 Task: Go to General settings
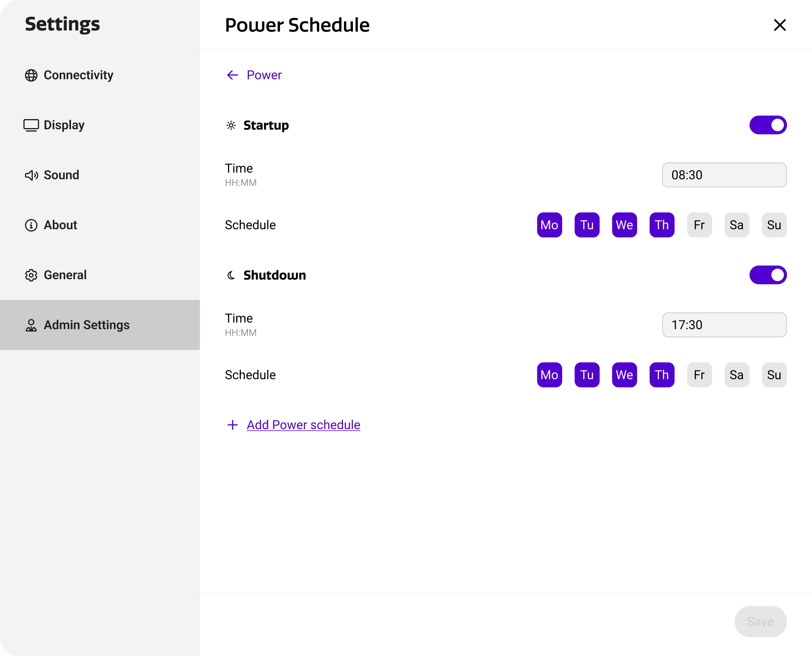pyautogui.click(x=65, y=275)
